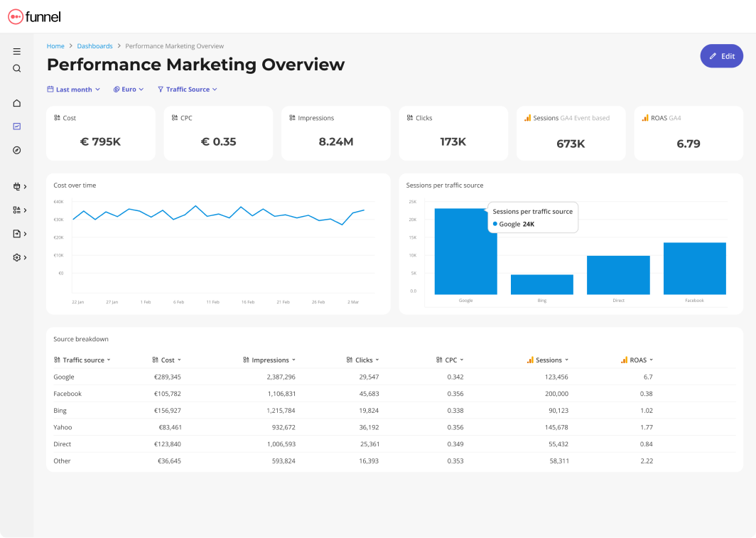Click the Edit button
The image size is (756, 538).
pyautogui.click(x=721, y=55)
